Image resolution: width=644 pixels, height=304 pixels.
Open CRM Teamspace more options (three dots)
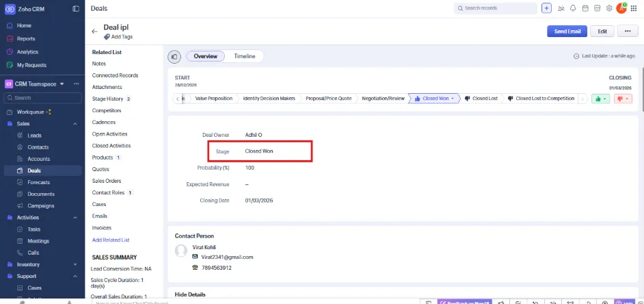click(76, 84)
